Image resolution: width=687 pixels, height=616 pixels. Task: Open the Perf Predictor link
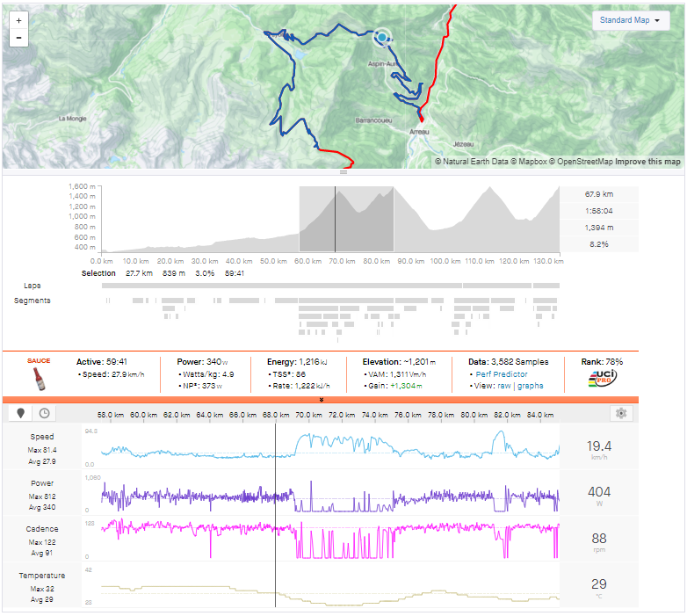coord(502,373)
